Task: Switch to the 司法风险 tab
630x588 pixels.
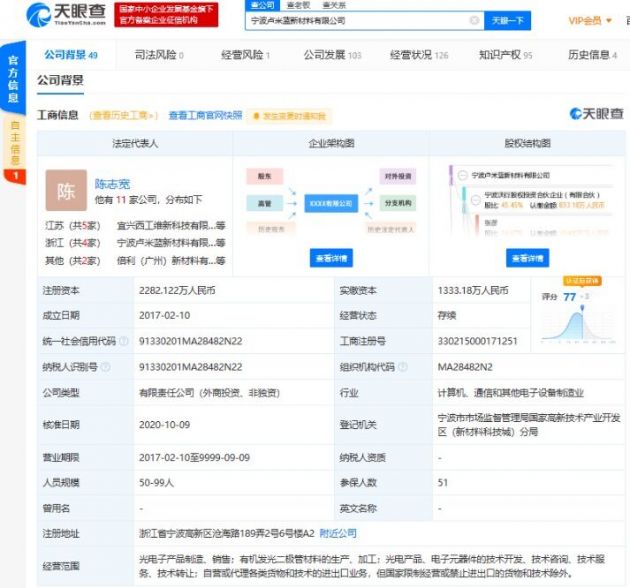Action: click(159, 55)
